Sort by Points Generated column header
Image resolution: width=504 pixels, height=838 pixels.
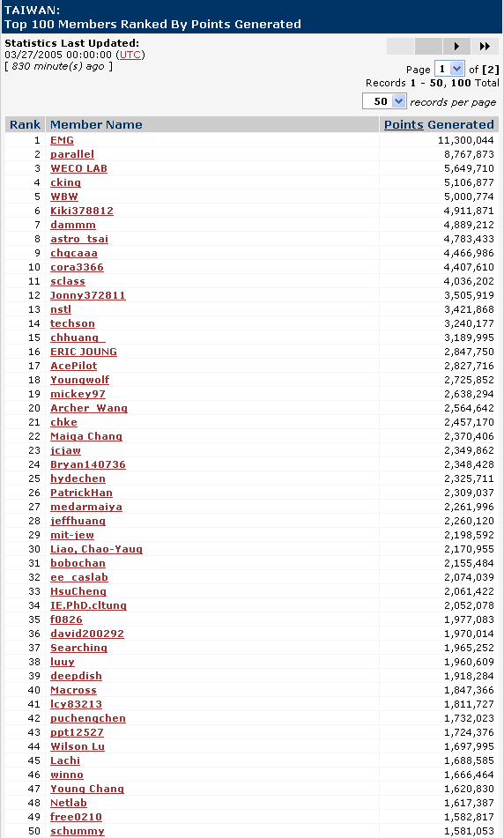click(439, 124)
